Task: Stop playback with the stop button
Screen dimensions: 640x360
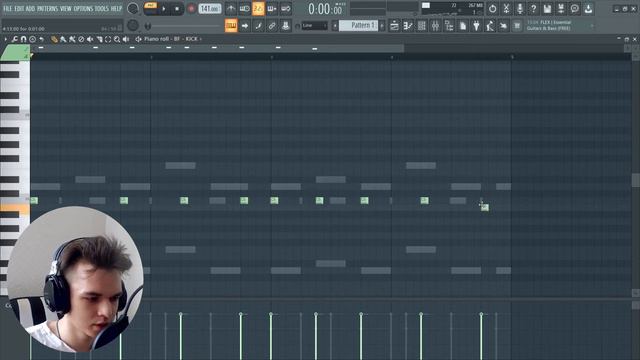Action: [x=177, y=9]
